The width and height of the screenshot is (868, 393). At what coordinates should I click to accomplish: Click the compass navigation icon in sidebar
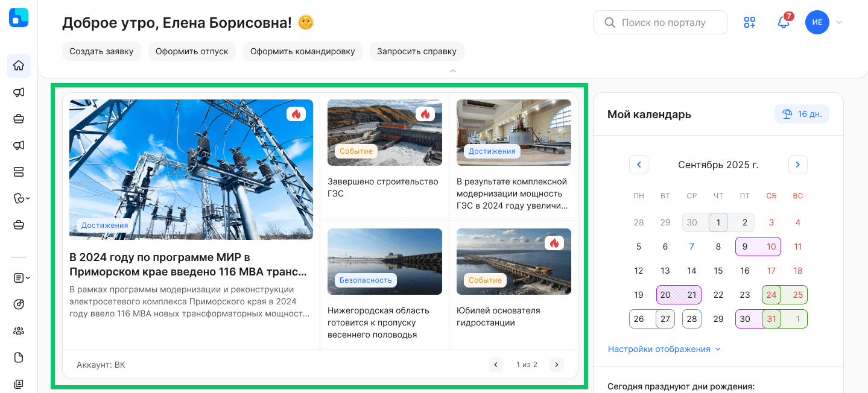(18, 304)
